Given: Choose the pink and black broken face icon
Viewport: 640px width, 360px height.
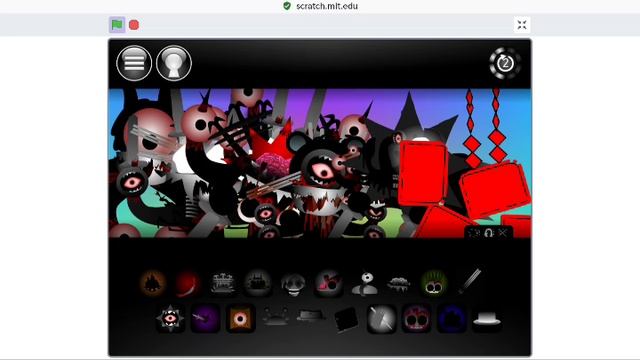Looking at the screenshot, I should 328,283.
